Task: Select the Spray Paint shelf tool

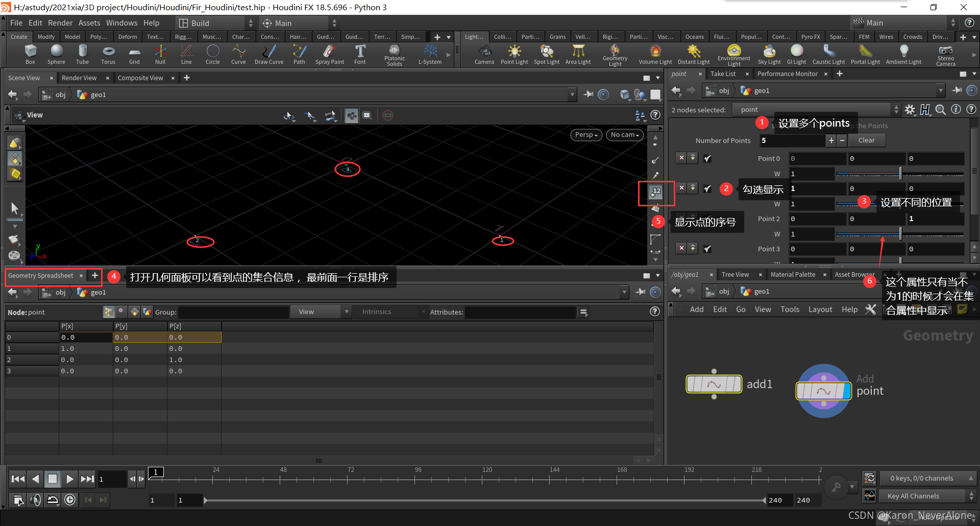Action: pos(330,54)
